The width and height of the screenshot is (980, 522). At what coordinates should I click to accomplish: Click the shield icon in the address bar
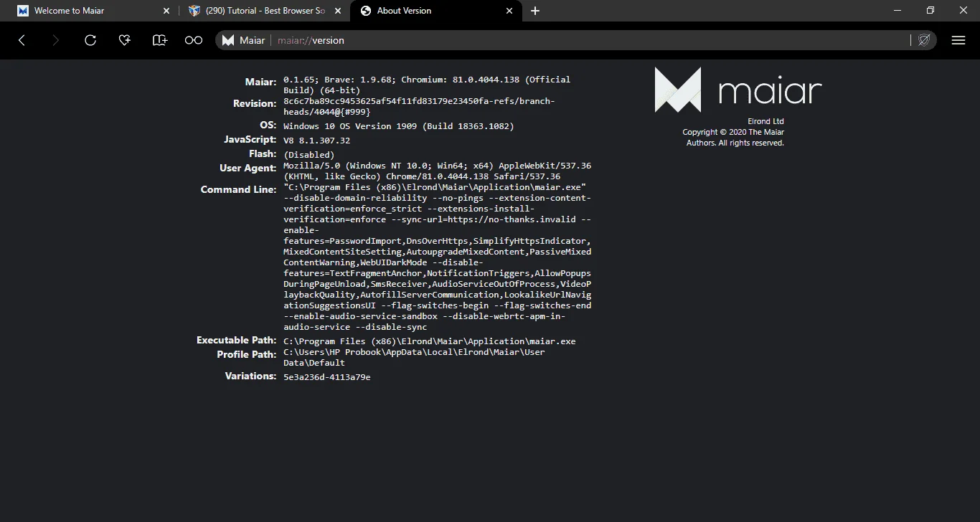pyautogui.click(x=924, y=41)
